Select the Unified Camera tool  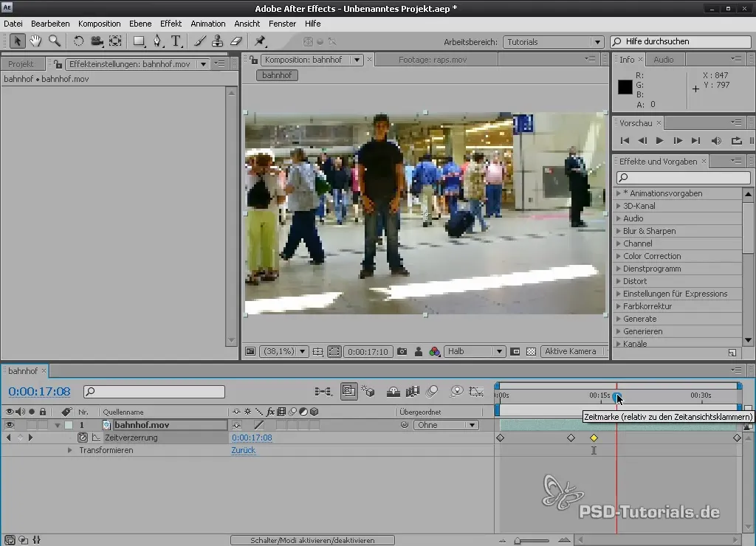(97, 41)
